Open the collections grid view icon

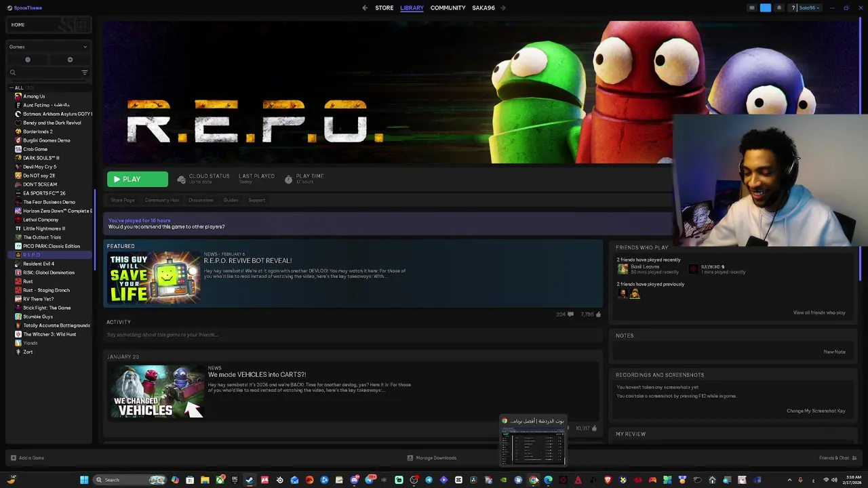click(83, 25)
